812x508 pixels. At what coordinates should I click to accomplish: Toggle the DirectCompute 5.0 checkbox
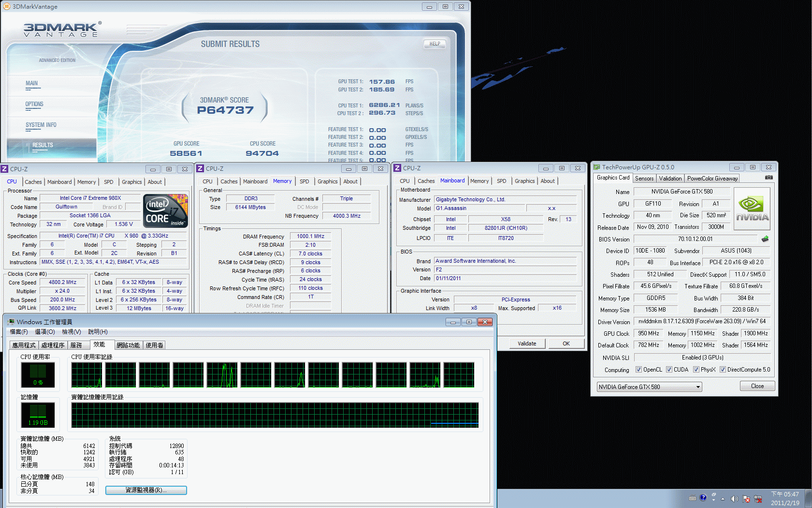pyautogui.click(x=723, y=370)
